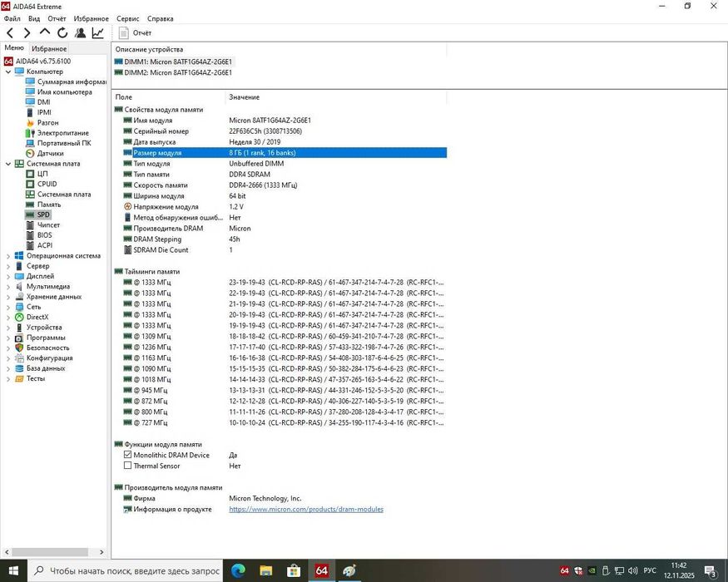Expand the Дисплей tree node
The image size is (728, 582).
pyautogui.click(x=7, y=276)
